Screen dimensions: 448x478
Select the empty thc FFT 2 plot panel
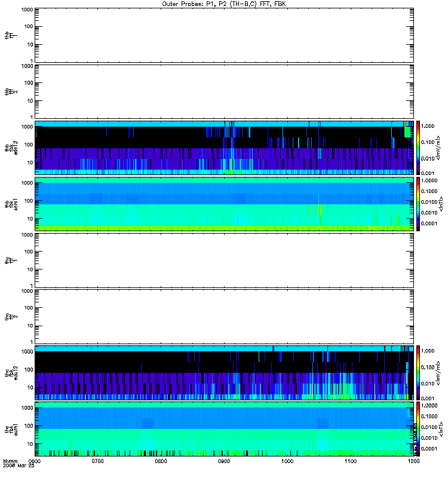[225, 317]
